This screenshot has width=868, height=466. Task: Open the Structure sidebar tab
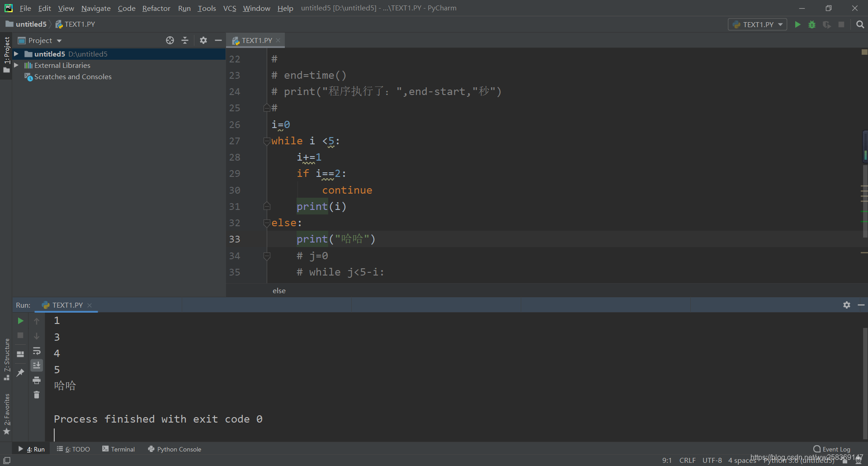(x=6, y=359)
